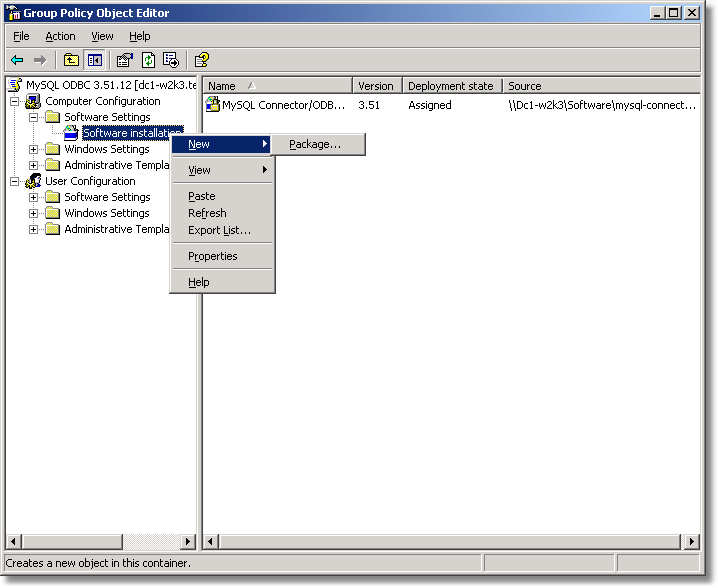Viewport: 718px width, 588px height.
Task: Click the Group Policy Object Editor title icon
Action: pyautogui.click(x=14, y=13)
